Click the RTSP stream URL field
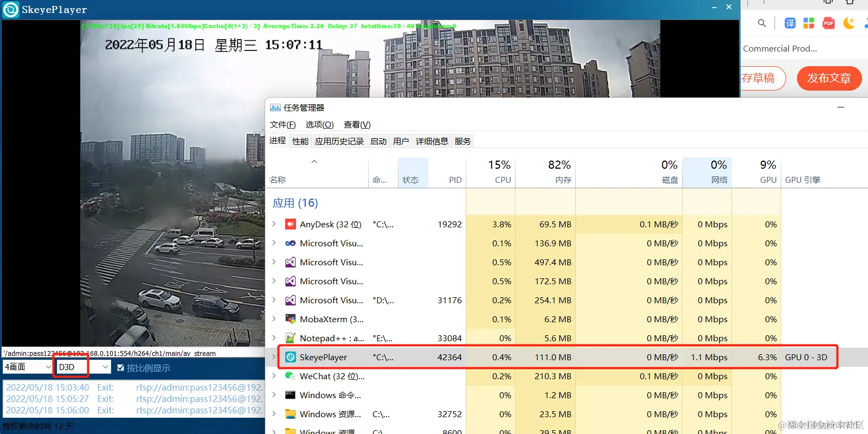The width and height of the screenshot is (868, 434). [133, 353]
